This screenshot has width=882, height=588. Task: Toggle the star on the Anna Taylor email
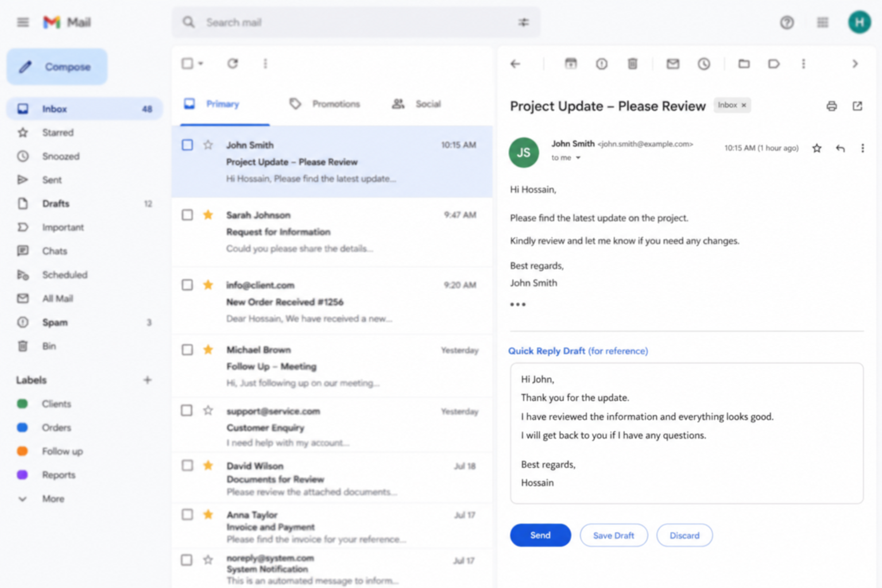[x=208, y=514]
